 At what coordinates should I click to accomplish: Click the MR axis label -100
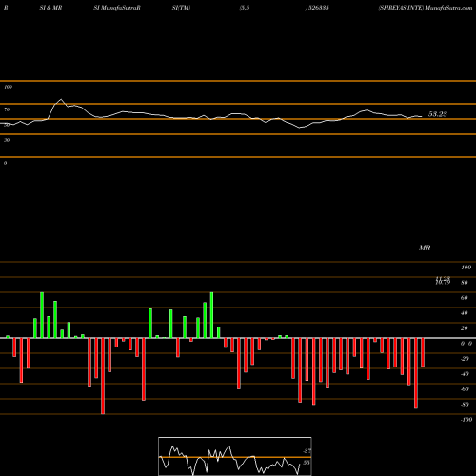tap(466, 420)
